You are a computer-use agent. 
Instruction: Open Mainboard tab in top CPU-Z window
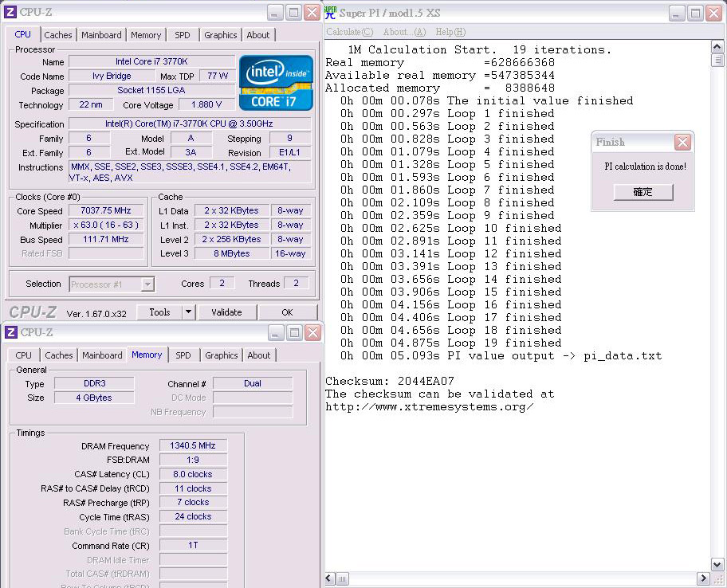point(101,35)
